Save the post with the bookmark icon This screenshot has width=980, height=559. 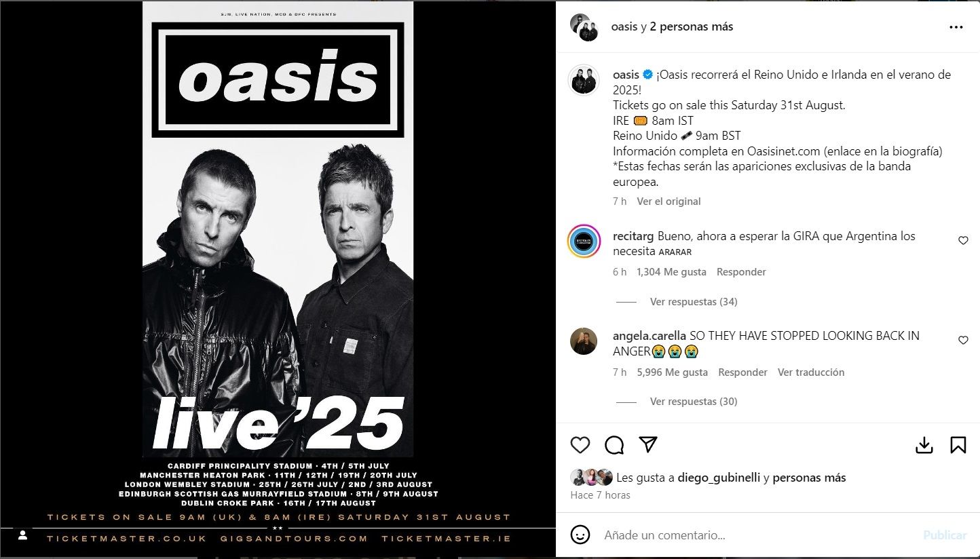958,445
